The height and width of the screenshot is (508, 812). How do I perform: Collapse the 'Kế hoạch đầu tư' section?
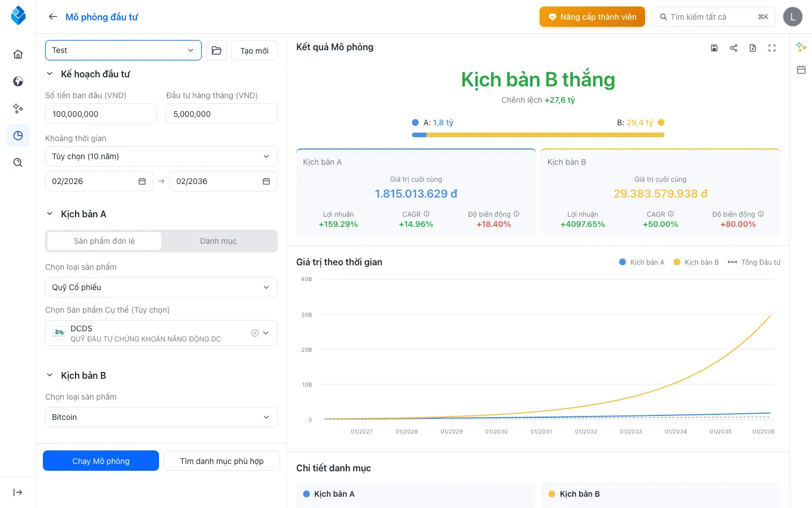49,74
